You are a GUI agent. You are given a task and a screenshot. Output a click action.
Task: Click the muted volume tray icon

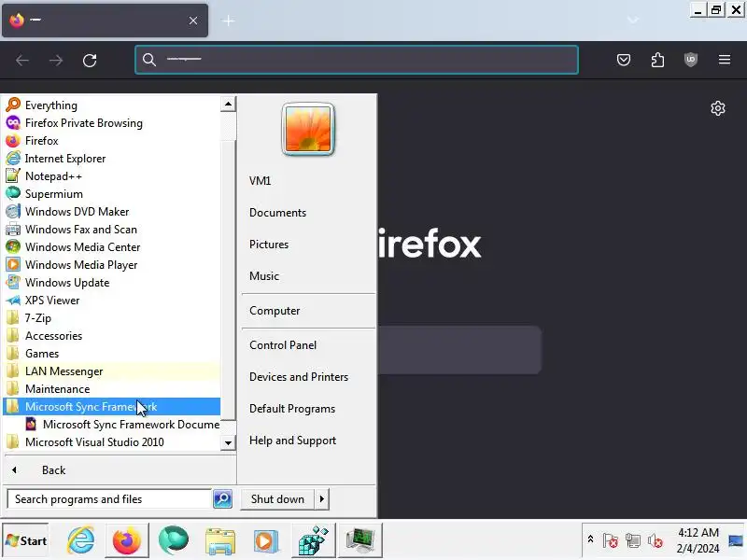(655, 541)
